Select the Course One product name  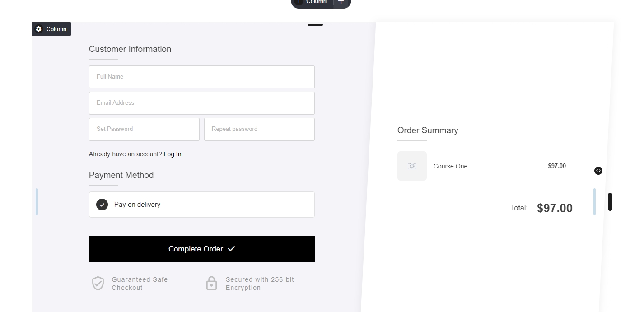[x=450, y=166]
